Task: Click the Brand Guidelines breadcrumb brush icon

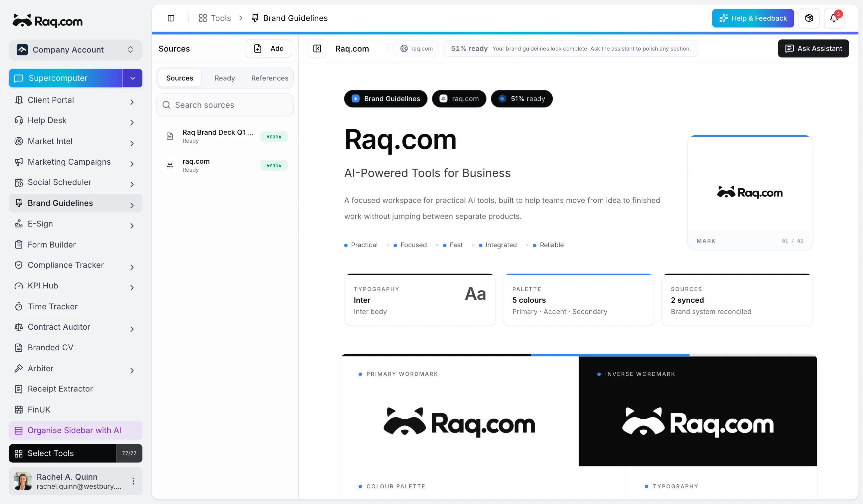Action: [x=255, y=18]
